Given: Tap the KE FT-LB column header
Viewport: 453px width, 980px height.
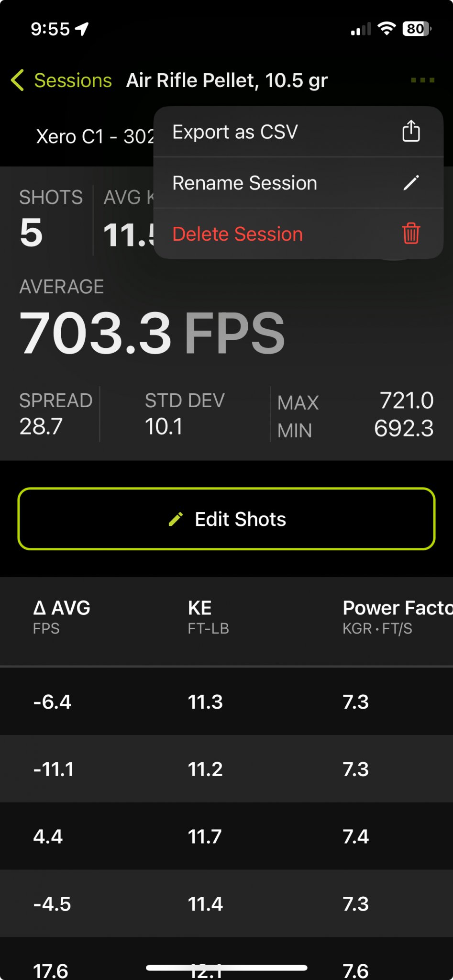Looking at the screenshot, I should [x=208, y=616].
